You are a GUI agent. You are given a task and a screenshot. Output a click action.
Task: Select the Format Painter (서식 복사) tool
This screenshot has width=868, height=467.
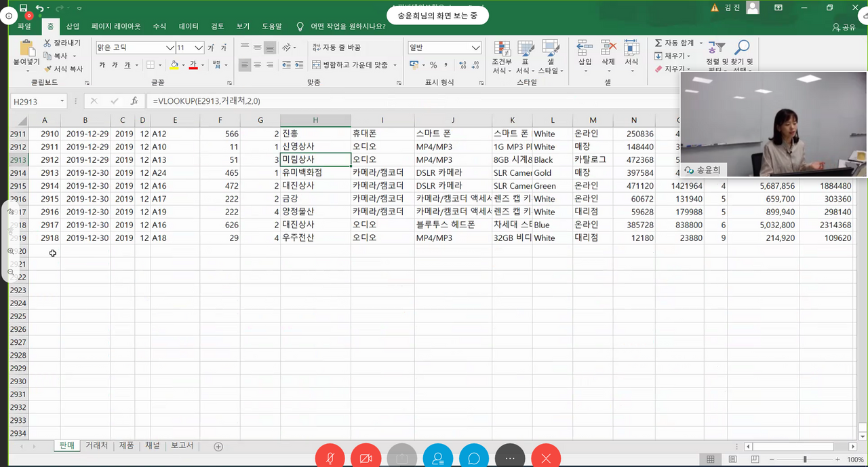tap(48, 69)
